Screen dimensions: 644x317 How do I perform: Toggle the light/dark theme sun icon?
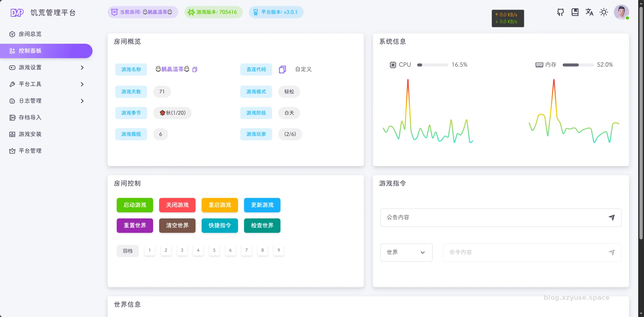click(604, 12)
